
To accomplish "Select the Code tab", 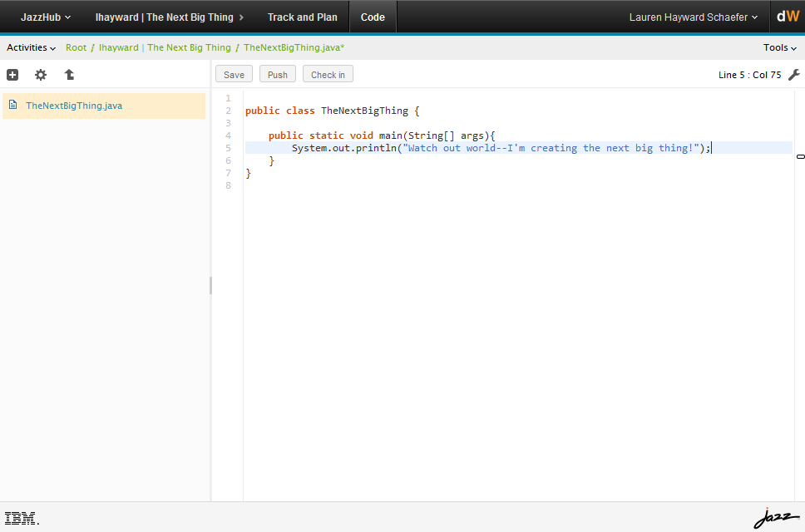I will 373,17.
